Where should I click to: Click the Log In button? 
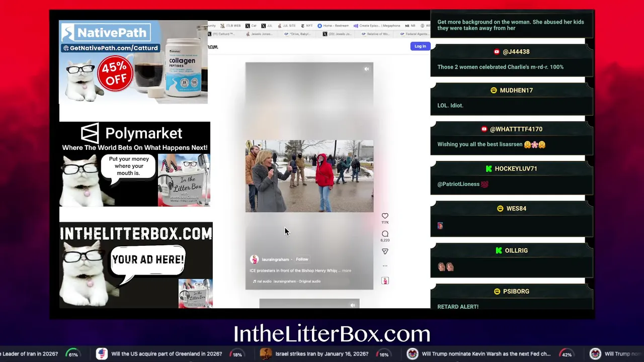[x=420, y=46]
